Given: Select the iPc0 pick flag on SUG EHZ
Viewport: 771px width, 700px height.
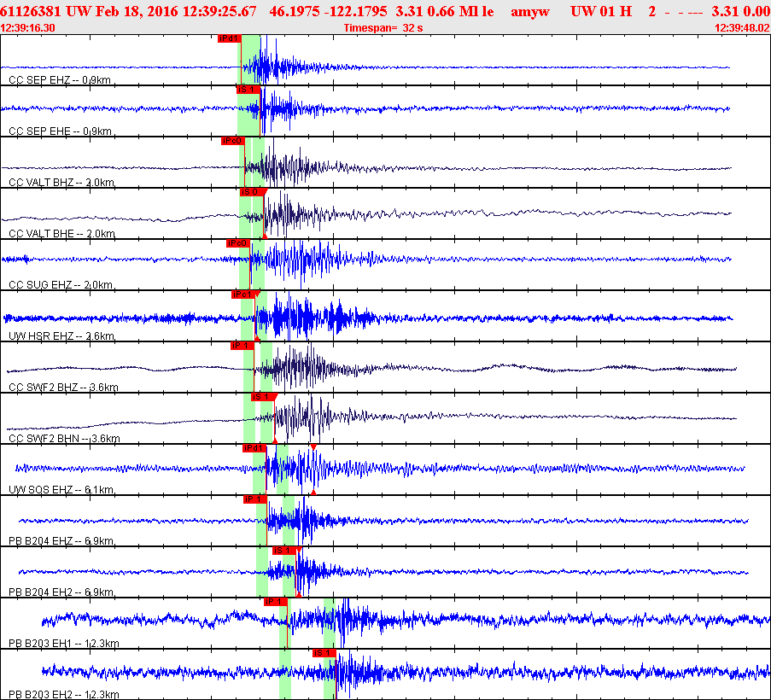Looking at the screenshot, I should 238,243.
